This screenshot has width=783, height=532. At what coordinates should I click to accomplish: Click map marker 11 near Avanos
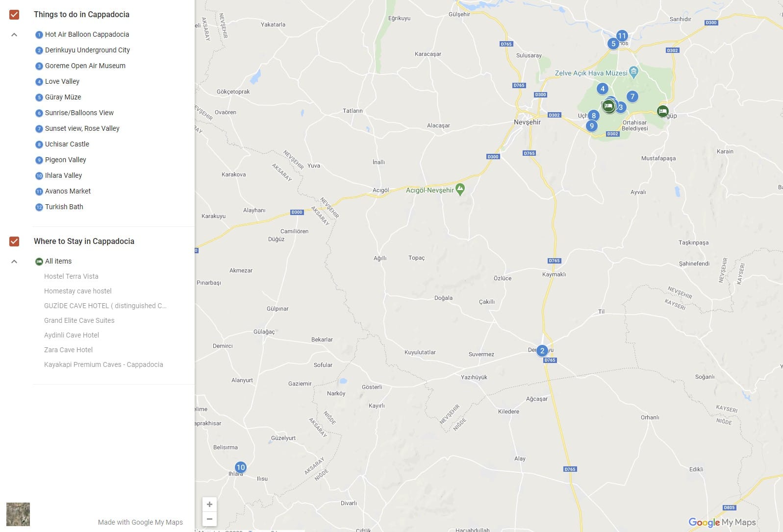[x=622, y=36]
